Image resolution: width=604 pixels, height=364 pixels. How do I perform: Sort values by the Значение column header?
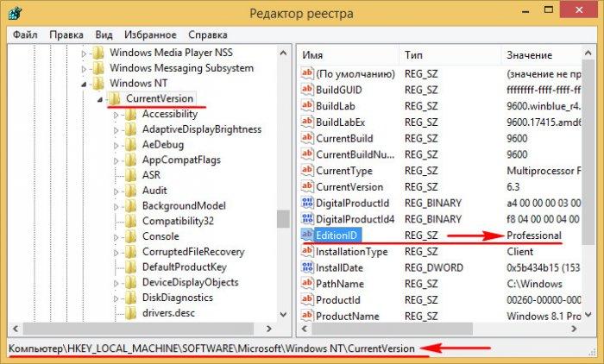(x=541, y=55)
